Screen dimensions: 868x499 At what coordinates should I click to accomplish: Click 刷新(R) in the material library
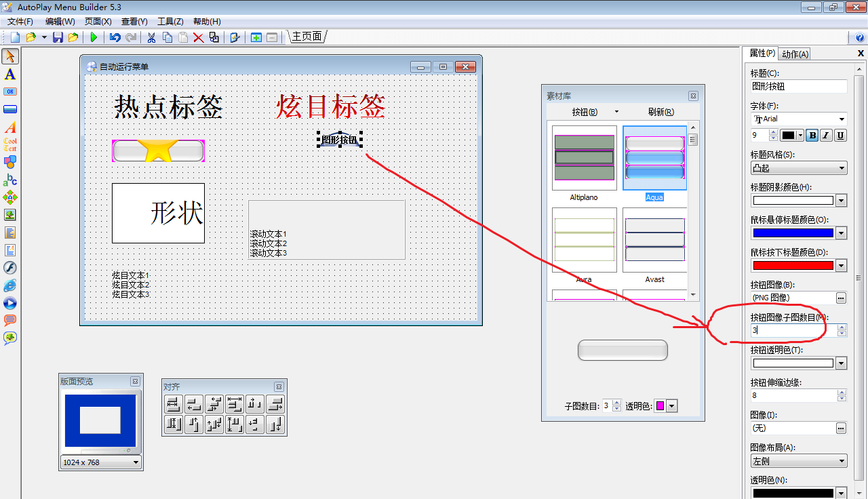click(661, 112)
